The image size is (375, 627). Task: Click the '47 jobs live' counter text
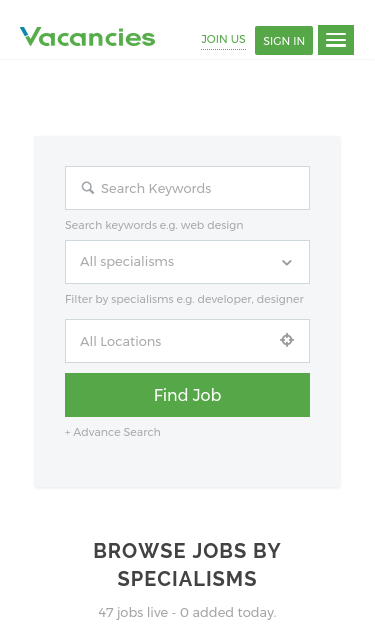point(133,613)
